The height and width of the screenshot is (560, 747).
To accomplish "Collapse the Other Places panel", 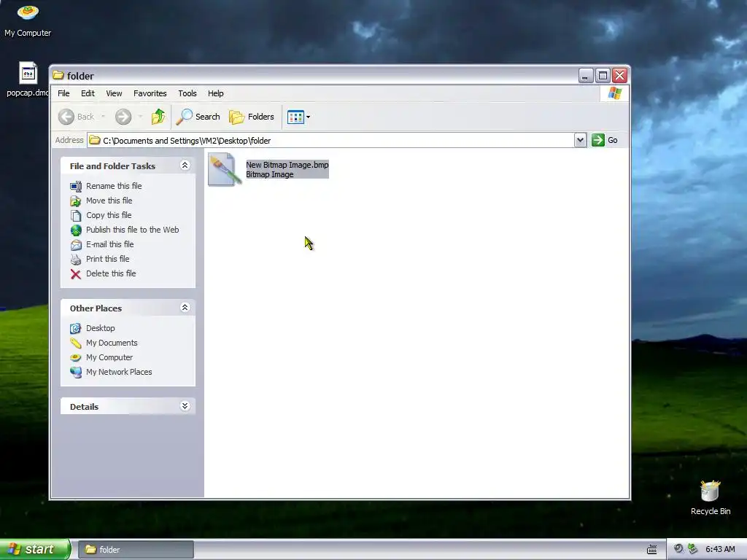I will [x=185, y=308].
